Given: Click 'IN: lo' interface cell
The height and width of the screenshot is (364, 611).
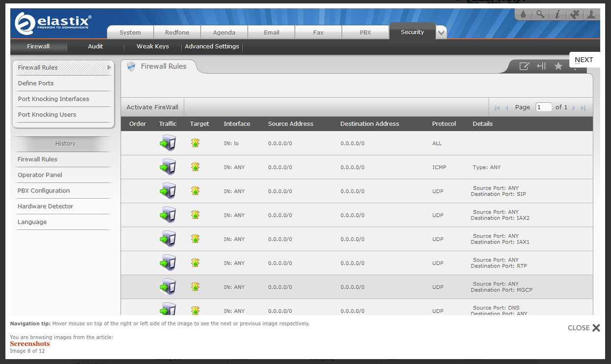Looking at the screenshot, I should pyautogui.click(x=231, y=143).
